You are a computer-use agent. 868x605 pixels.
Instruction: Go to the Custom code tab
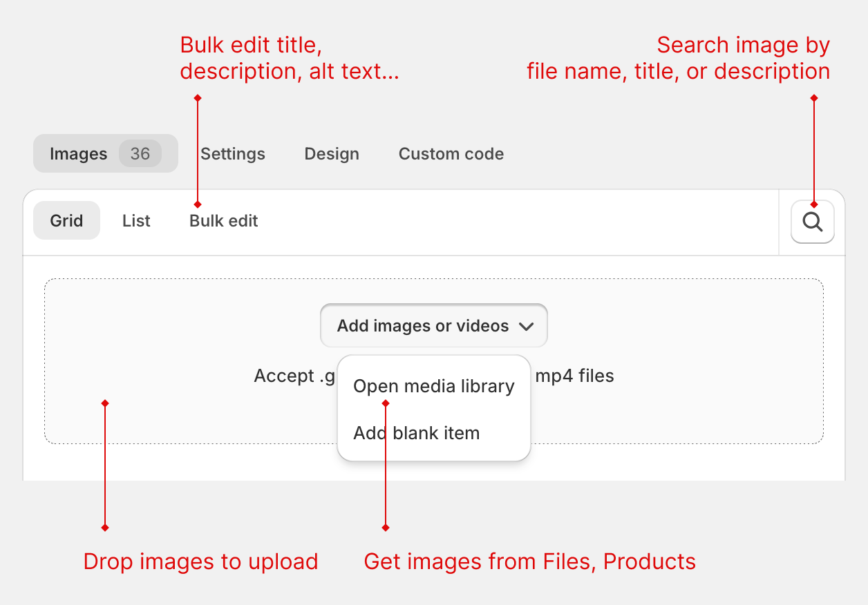coord(451,153)
